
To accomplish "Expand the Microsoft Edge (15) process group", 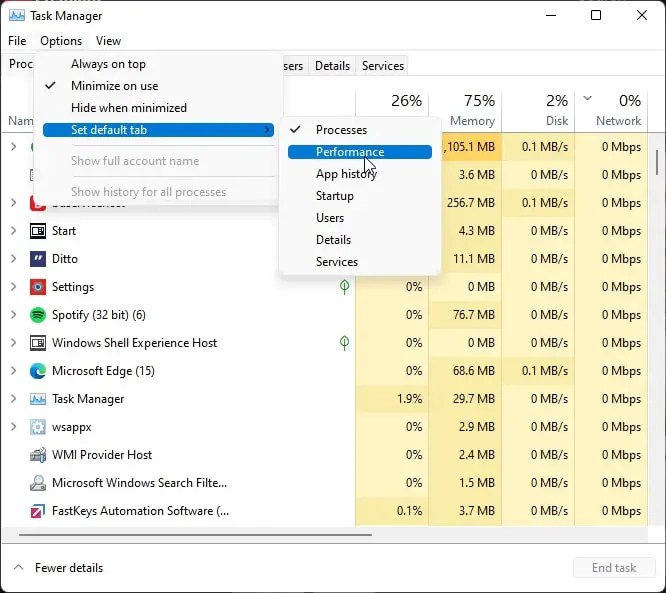I will tap(13, 371).
